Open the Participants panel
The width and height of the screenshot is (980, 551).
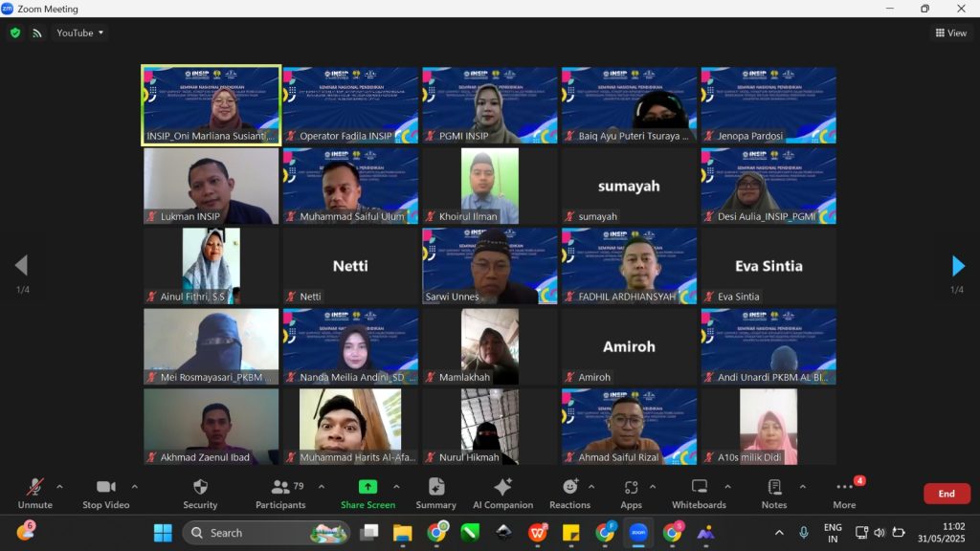tap(279, 493)
